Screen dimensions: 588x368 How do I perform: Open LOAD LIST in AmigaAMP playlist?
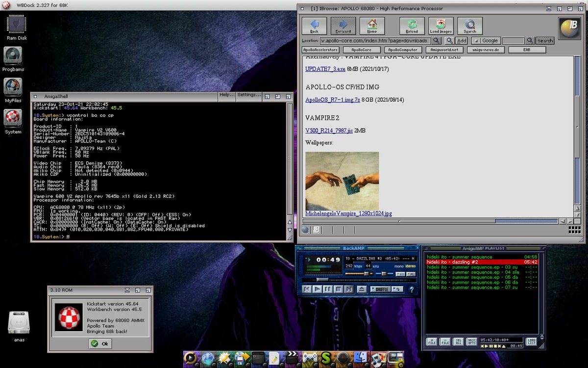coord(531,342)
